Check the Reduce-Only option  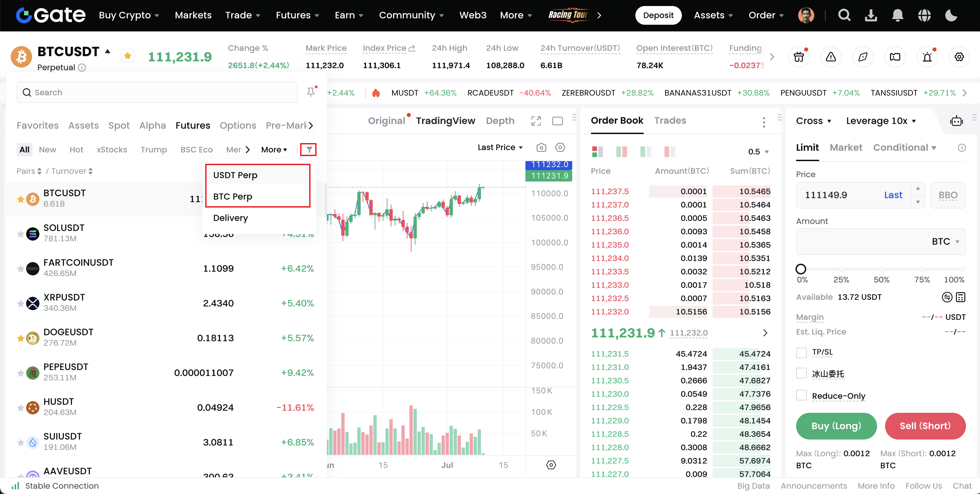pyautogui.click(x=801, y=395)
